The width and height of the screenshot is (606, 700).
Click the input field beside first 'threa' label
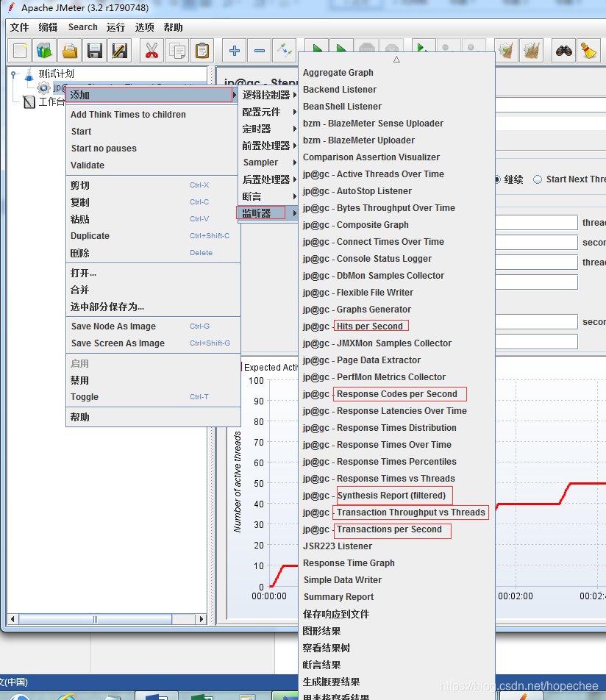coord(537,223)
